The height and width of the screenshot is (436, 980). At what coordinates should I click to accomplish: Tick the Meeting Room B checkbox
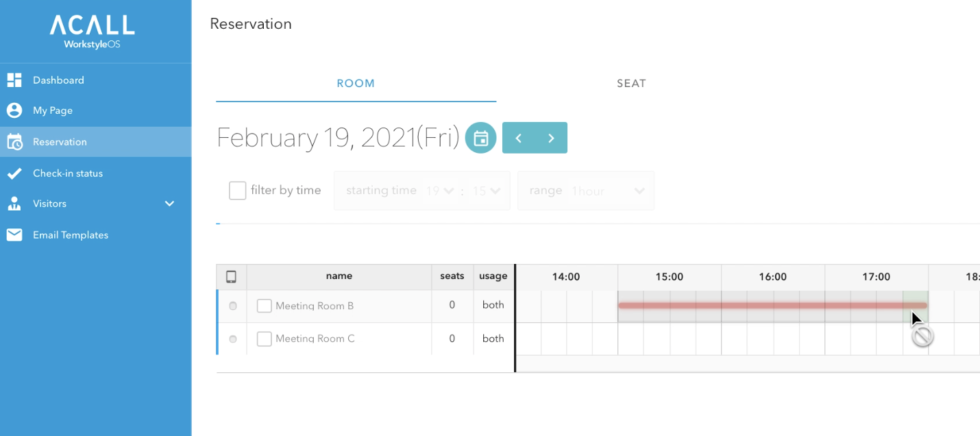pyautogui.click(x=265, y=306)
